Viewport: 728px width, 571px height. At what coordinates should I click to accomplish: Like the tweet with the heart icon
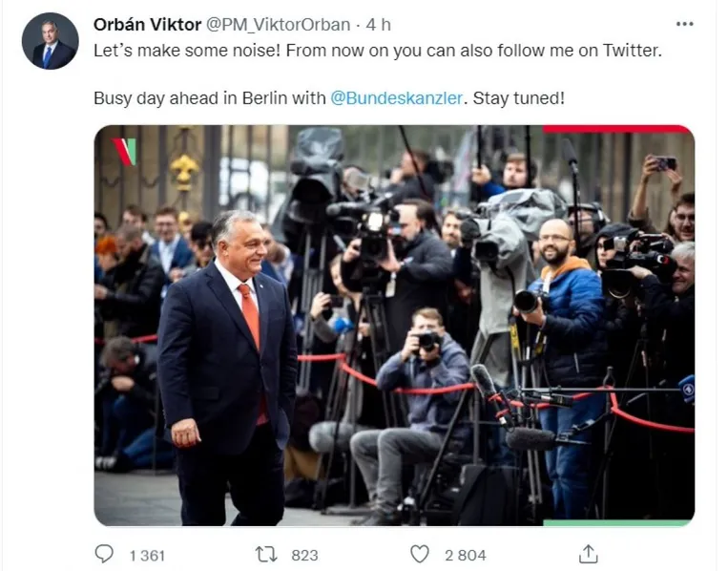[419, 554]
